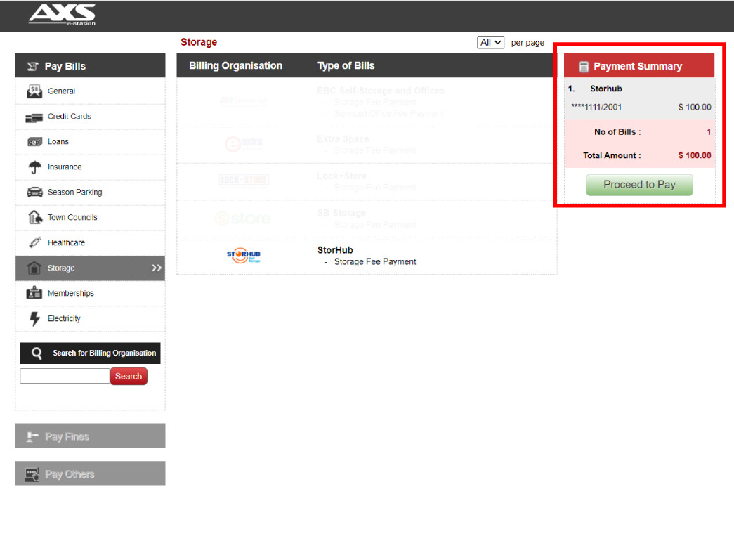Click the Credit Cards icon

click(34, 117)
